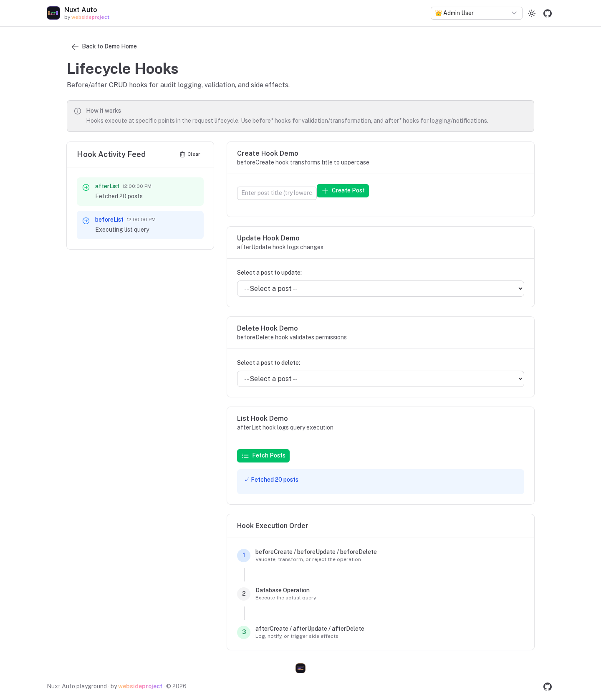Click the blue 'Fetched 20 posts' result message

pos(381,482)
